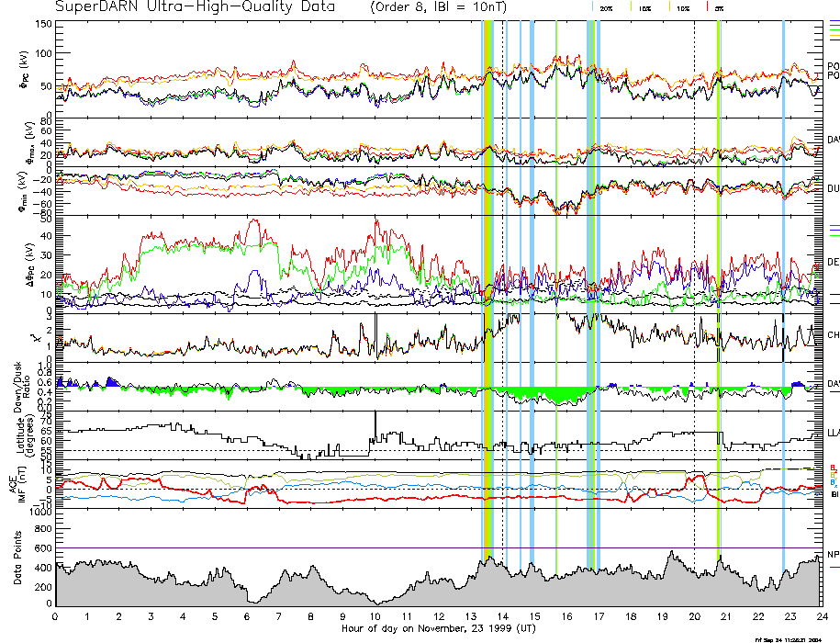This screenshot has height=643, width=840.
Task: Click the CH label beside the chi-squared panel
Action: 833,335
